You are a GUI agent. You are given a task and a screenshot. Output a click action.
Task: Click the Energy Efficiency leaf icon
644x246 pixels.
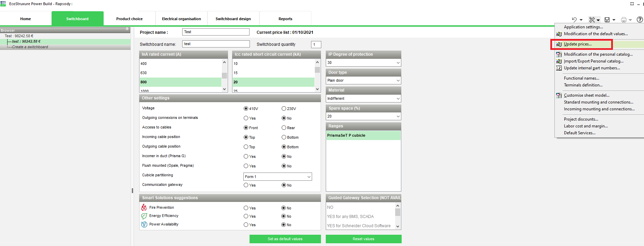coord(144,216)
